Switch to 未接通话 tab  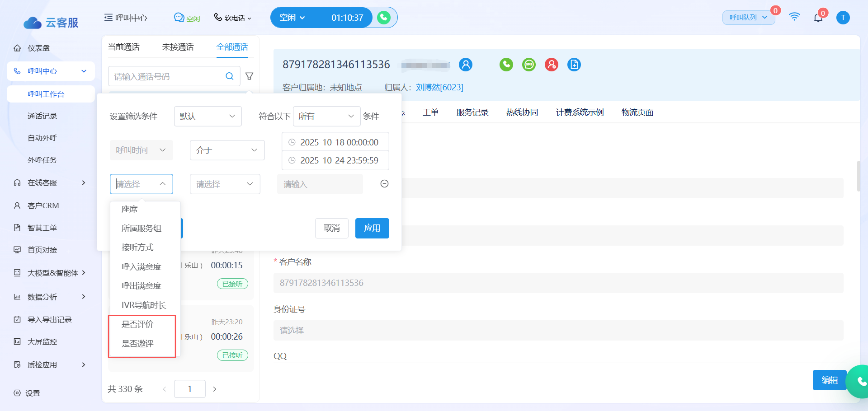tap(178, 47)
